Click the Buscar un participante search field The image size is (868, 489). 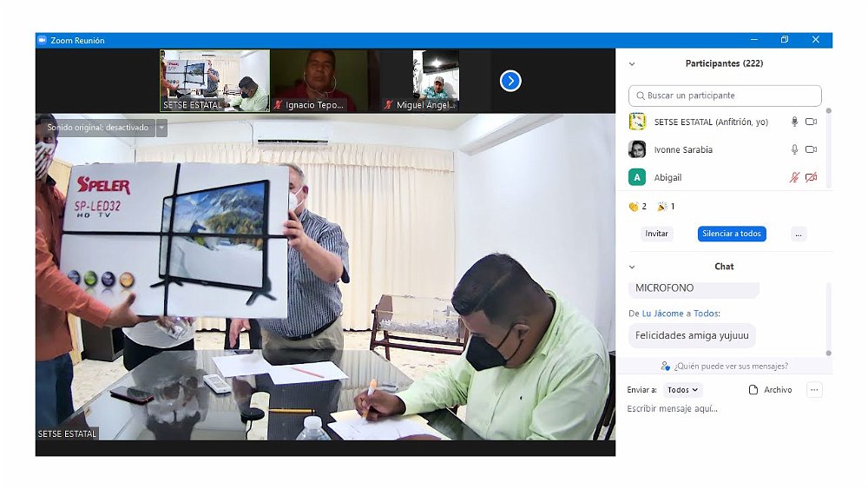click(725, 96)
